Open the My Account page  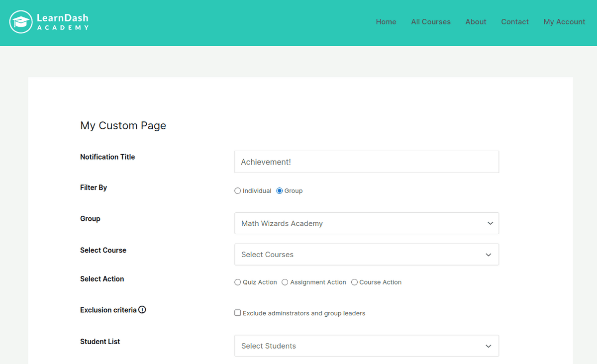564,22
